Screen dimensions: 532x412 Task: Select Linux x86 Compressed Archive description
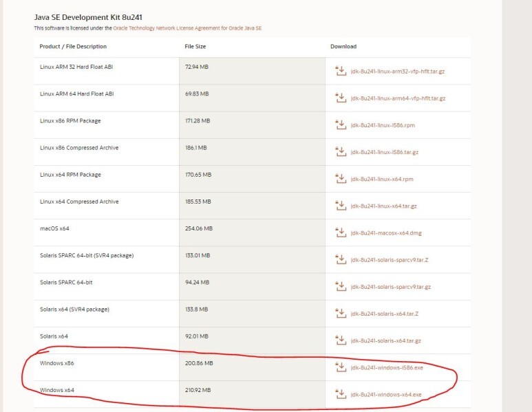click(79, 148)
